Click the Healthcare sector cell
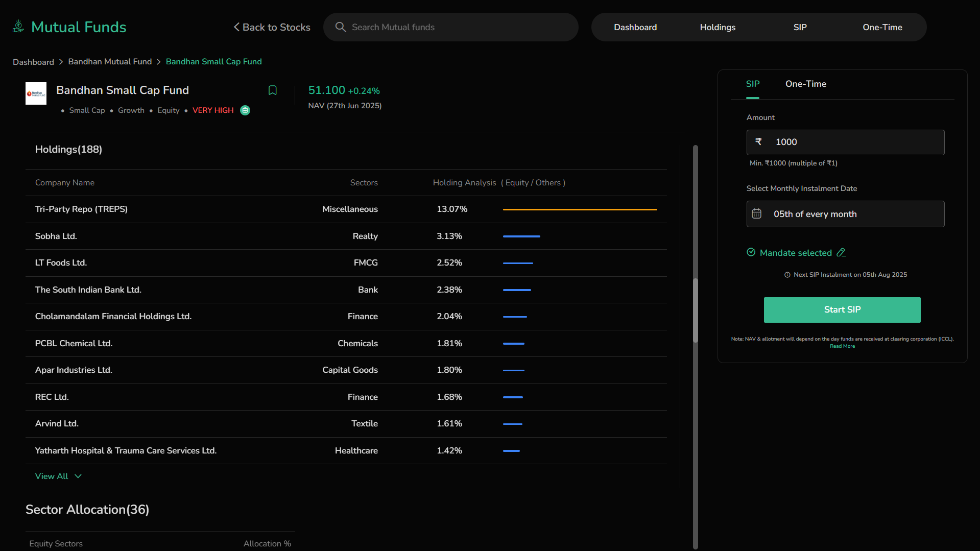The width and height of the screenshot is (980, 551). click(356, 450)
